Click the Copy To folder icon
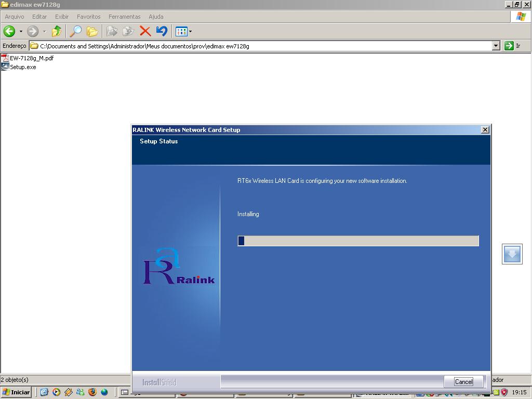532x399 pixels. click(x=128, y=31)
